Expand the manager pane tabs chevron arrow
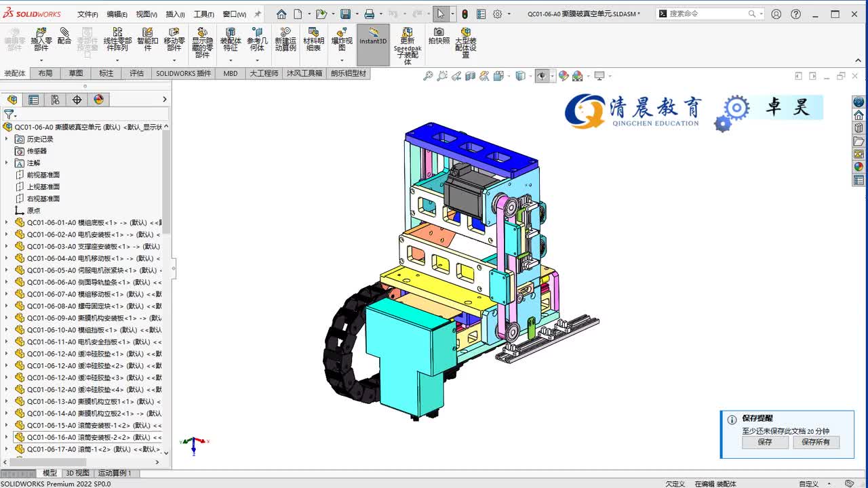The height and width of the screenshot is (488, 868). click(x=164, y=100)
